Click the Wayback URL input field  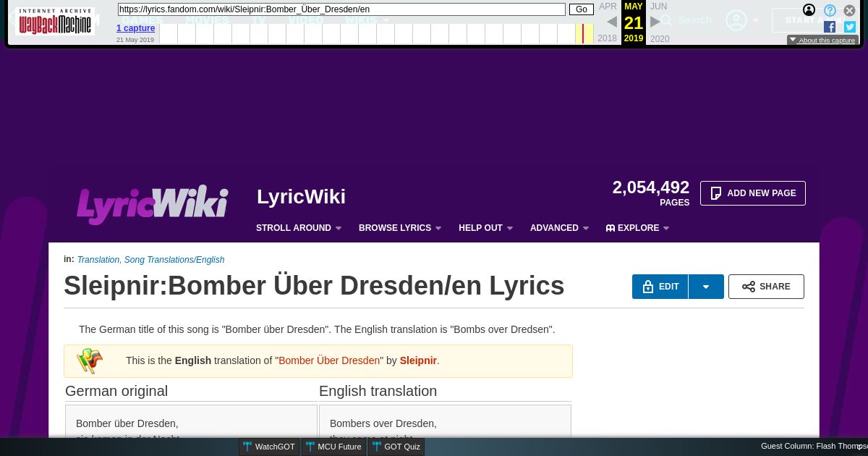coord(341,9)
